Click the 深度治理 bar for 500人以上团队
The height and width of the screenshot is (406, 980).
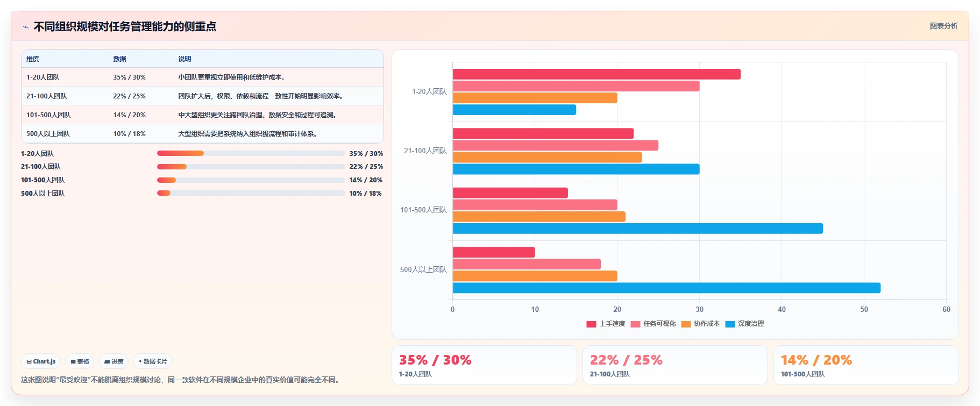(x=666, y=288)
